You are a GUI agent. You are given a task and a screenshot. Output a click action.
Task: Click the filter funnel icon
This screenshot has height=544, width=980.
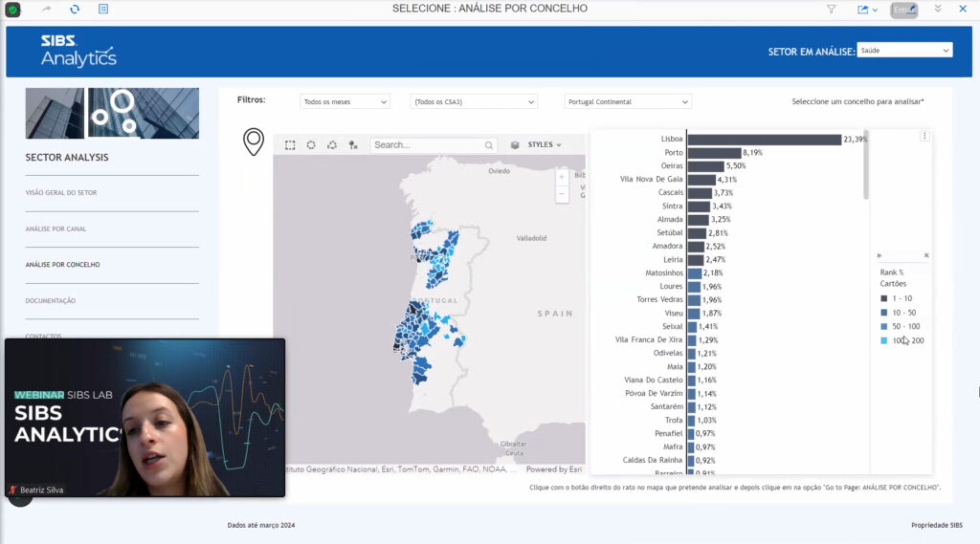click(x=831, y=9)
